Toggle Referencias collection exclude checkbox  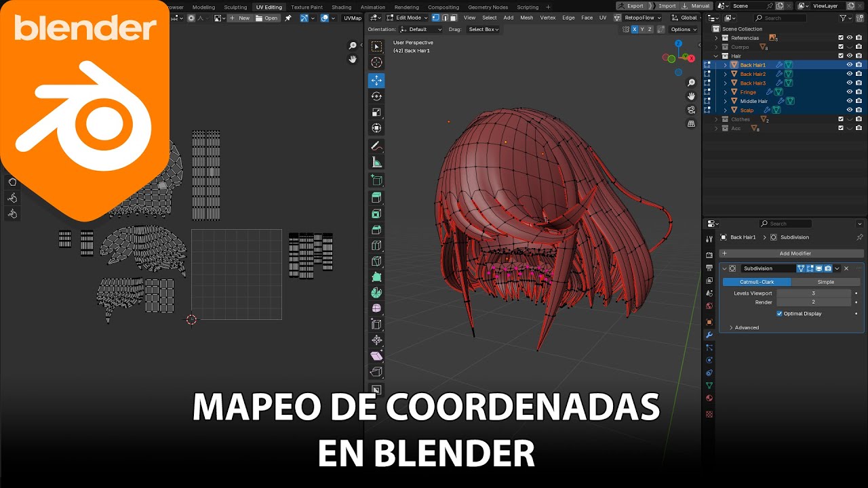(x=841, y=38)
